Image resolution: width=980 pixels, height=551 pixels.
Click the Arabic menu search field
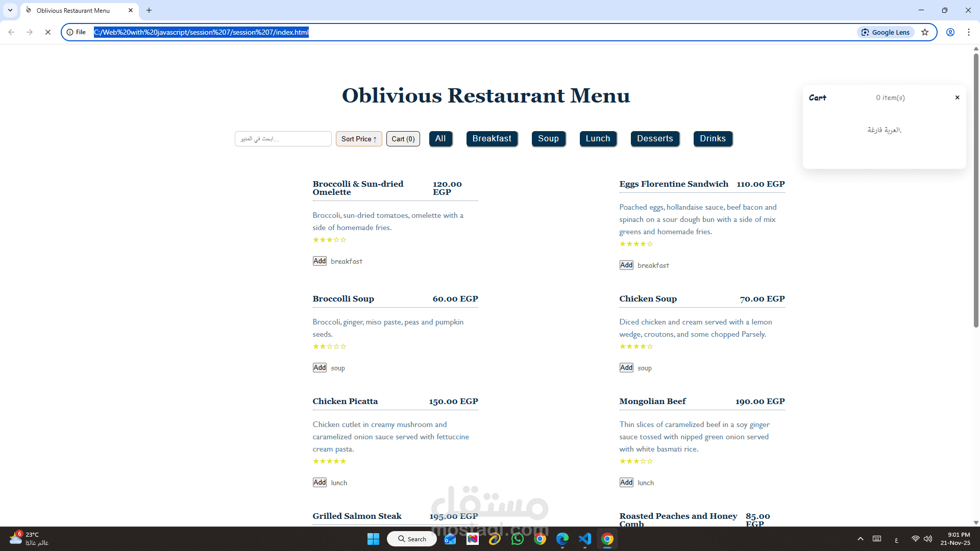click(x=283, y=139)
